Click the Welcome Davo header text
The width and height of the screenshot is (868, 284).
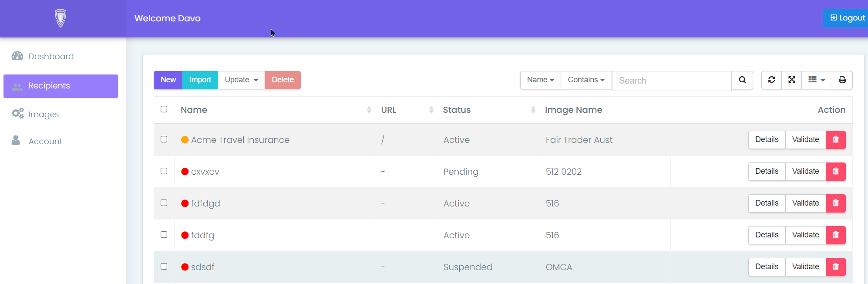coord(168,18)
